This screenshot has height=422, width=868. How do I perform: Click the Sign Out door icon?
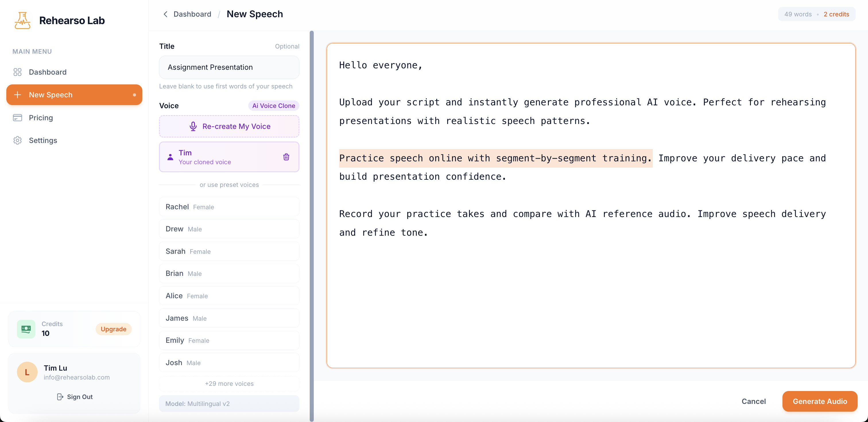tap(60, 397)
